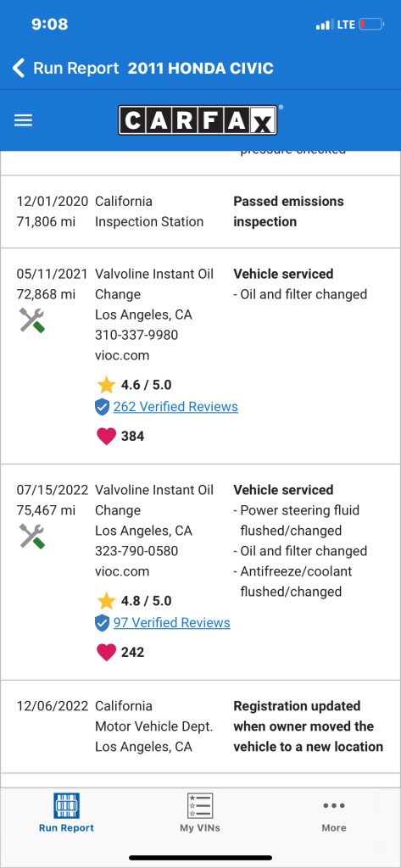401x868 pixels.
Task: Call phone number 310-337-9980
Action: pos(136,335)
